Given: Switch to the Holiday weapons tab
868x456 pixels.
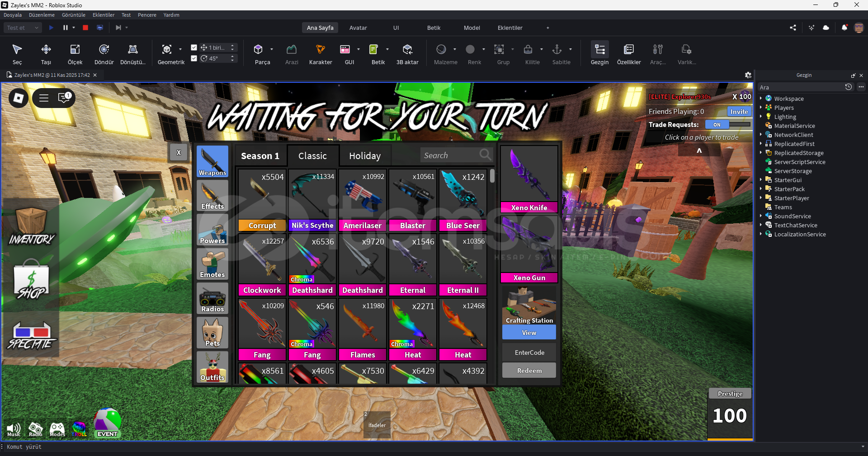Looking at the screenshot, I should (x=365, y=156).
